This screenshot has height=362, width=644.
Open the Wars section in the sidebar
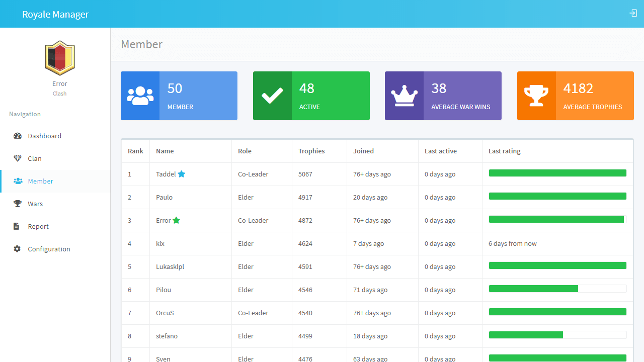[35, 204]
